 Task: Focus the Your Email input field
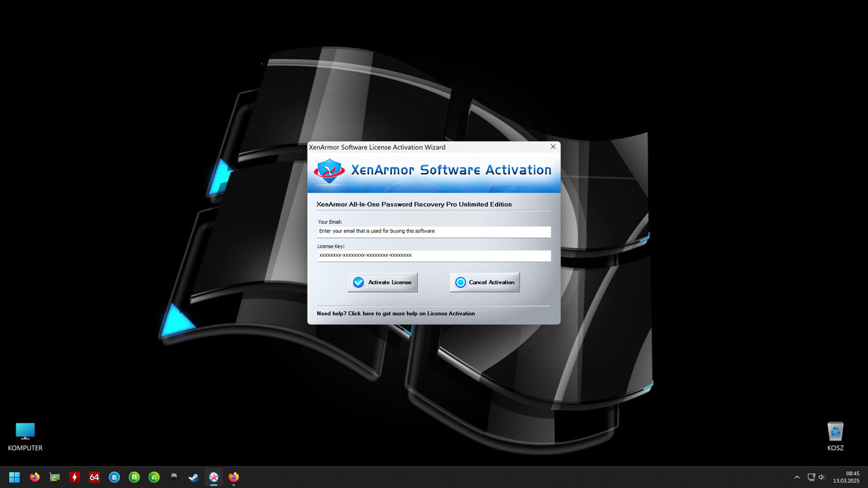tap(434, 231)
